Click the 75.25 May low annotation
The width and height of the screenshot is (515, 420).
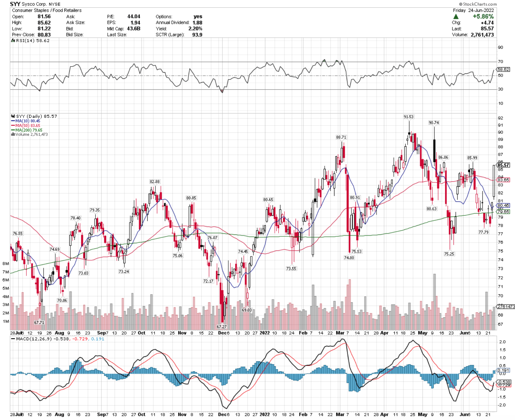(x=449, y=254)
